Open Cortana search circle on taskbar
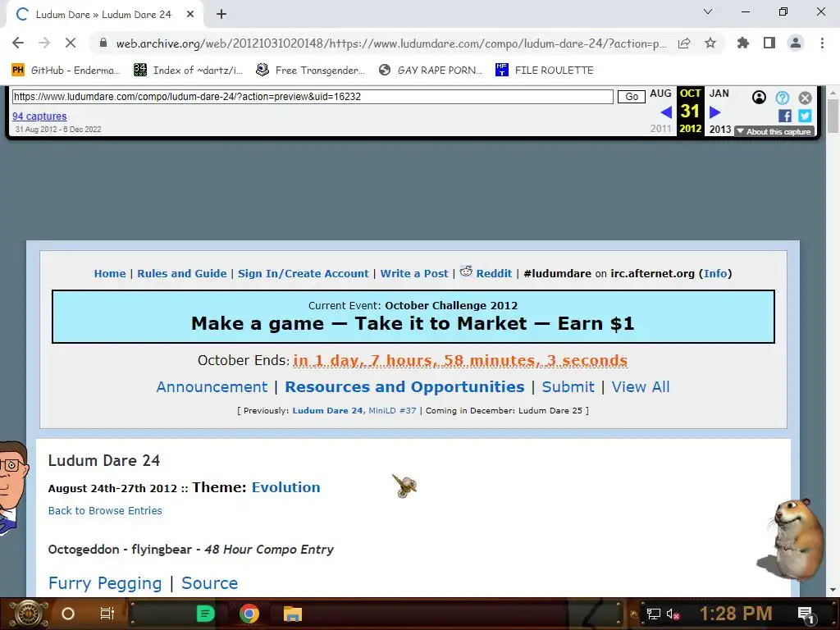The image size is (840, 630). [68, 614]
